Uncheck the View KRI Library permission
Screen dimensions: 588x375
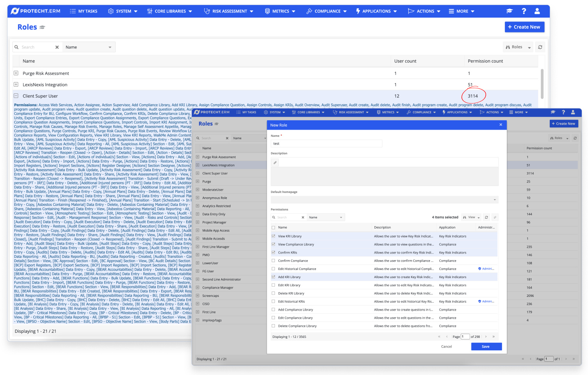point(273,236)
